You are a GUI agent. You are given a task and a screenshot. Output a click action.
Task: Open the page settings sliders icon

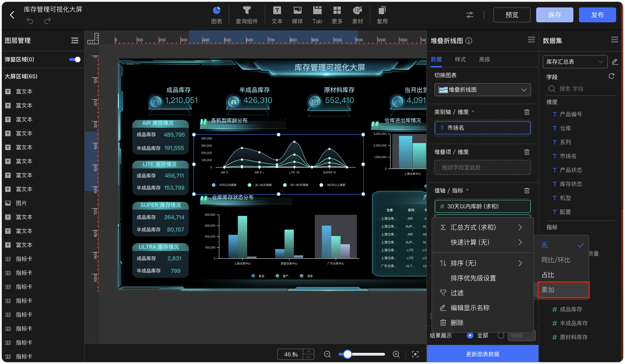pyautogui.click(x=469, y=15)
